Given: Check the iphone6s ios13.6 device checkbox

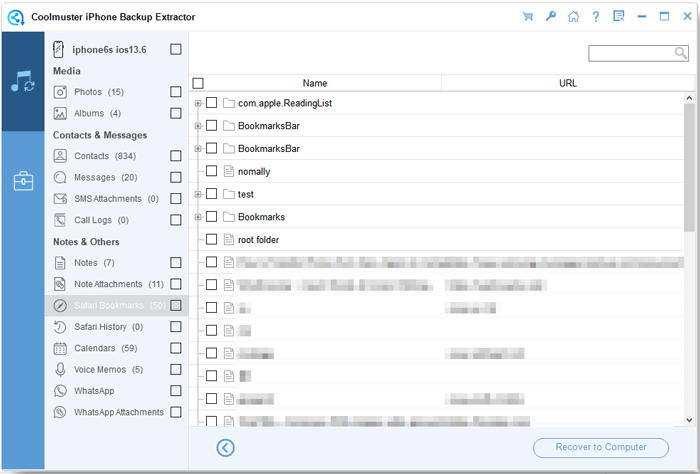Looking at the screenshot, I should [176, 49].
